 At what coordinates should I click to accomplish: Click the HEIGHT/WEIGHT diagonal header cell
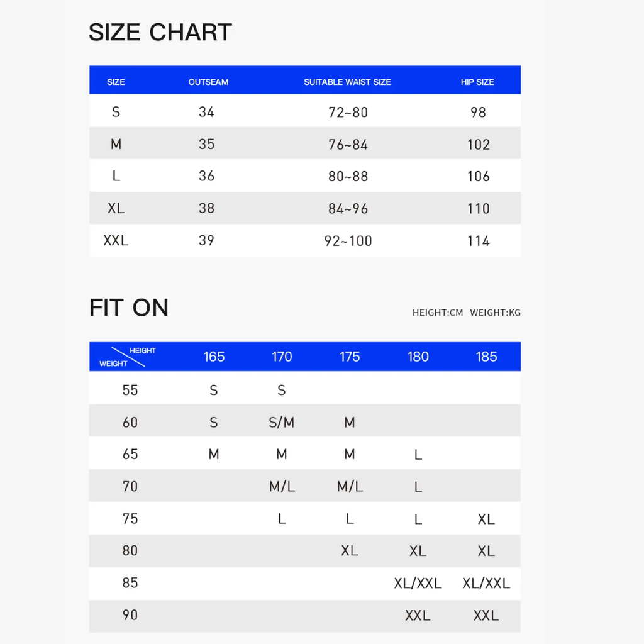coord(127,357)
